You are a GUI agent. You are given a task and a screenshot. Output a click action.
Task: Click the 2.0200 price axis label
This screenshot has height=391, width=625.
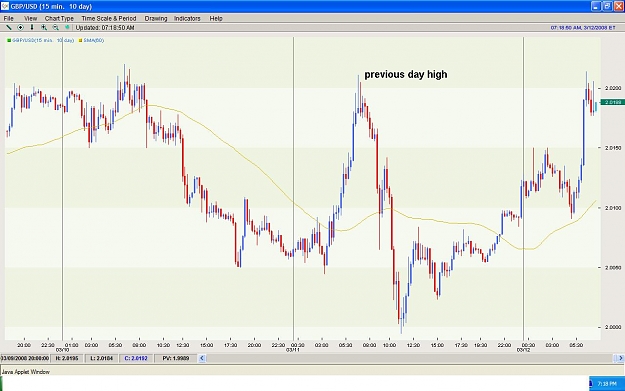[x=613, y=88]
